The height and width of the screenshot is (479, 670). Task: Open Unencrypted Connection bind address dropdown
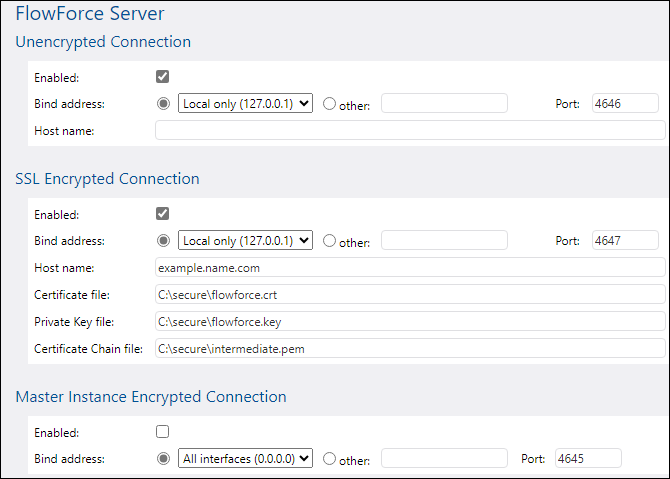(245, 103)
